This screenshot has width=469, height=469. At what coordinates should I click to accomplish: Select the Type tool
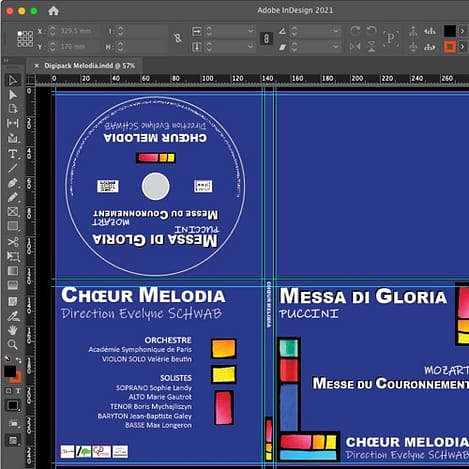tap(13, 154)
